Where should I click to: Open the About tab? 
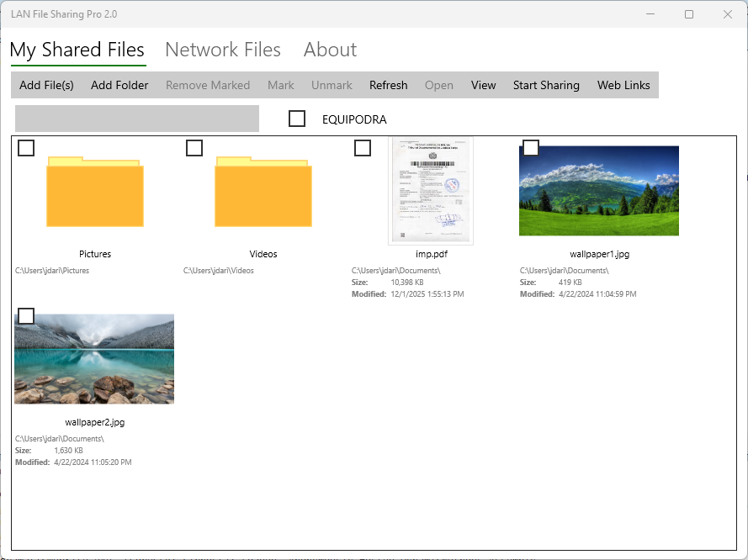tap(330, 50)
